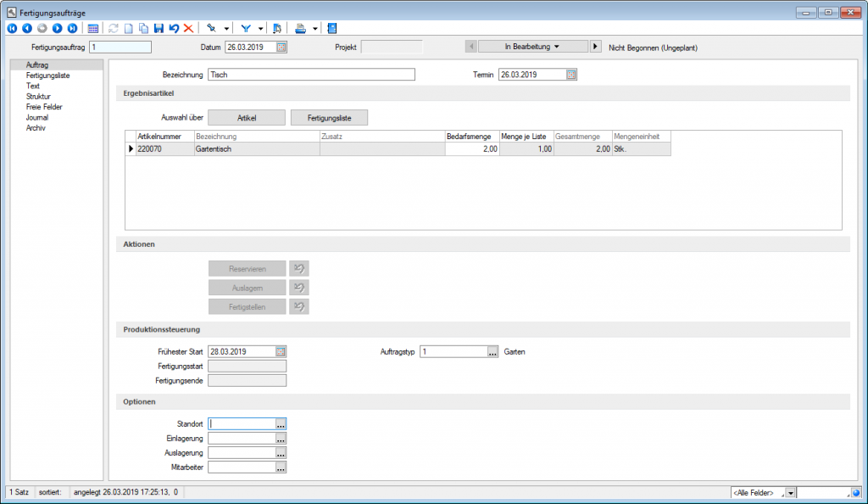Go to the previous record

[x=27, y=28]
